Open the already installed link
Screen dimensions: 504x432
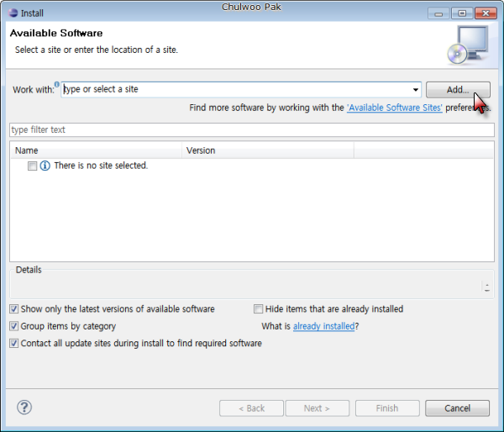[323, 326]
